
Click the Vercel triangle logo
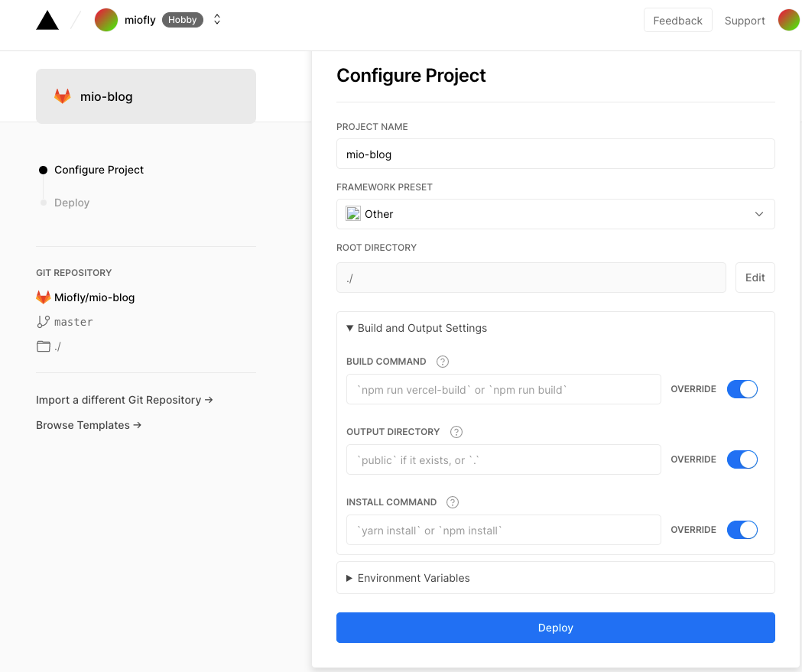[47, 19]
